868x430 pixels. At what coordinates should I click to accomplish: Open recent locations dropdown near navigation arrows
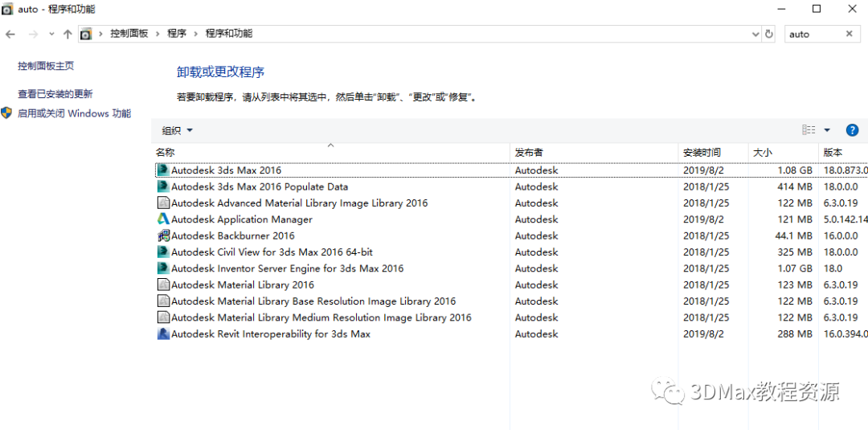pyautogui.click(x=51, y=35)
